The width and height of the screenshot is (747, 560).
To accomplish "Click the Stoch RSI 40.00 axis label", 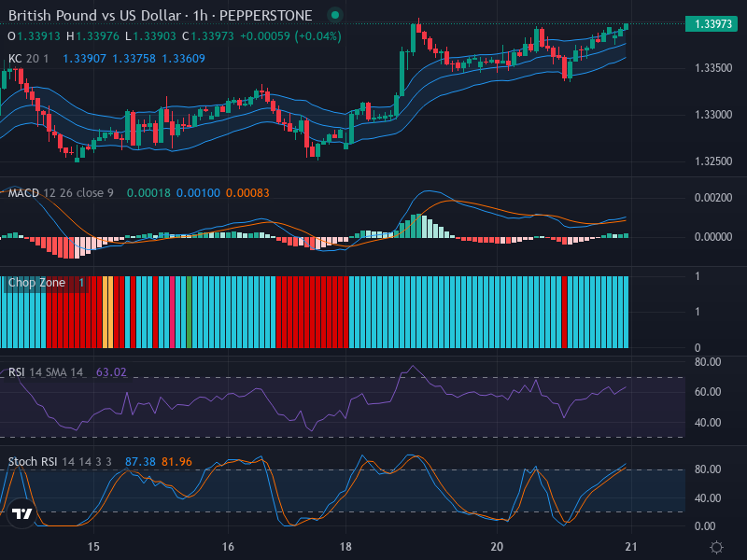I will [708, 498].
